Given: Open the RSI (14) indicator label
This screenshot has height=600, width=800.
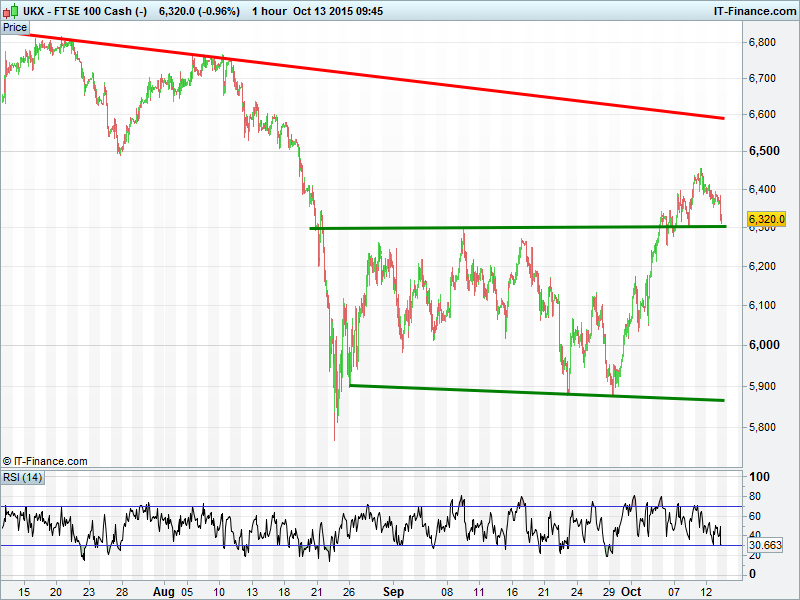Looking at the screenshot, I should point(22,477).
